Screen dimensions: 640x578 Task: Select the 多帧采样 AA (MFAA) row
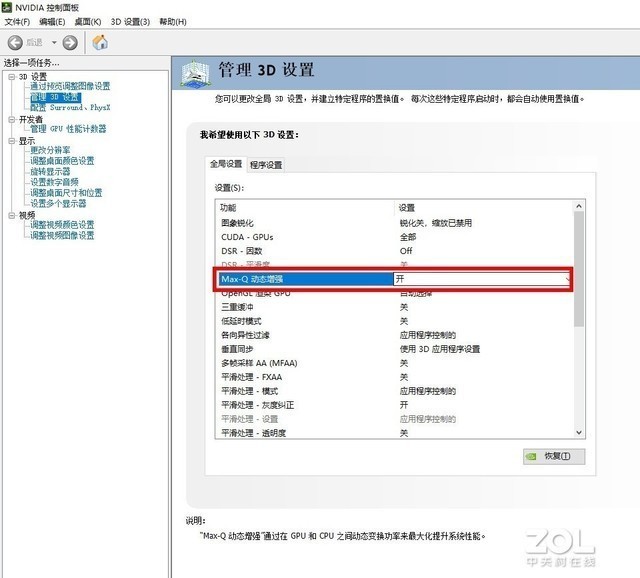(x=394, y=363)
